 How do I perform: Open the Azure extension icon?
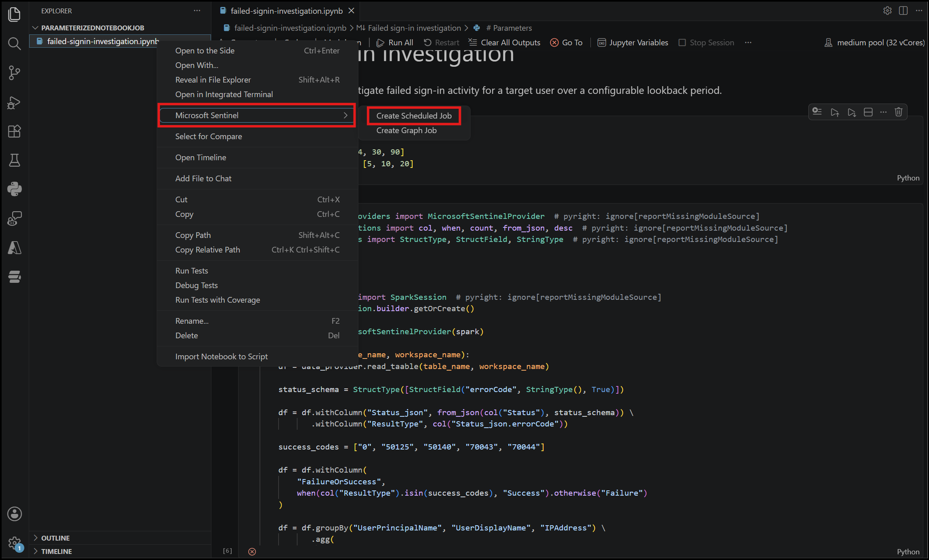pyautogui.click(x=15, y=248)
